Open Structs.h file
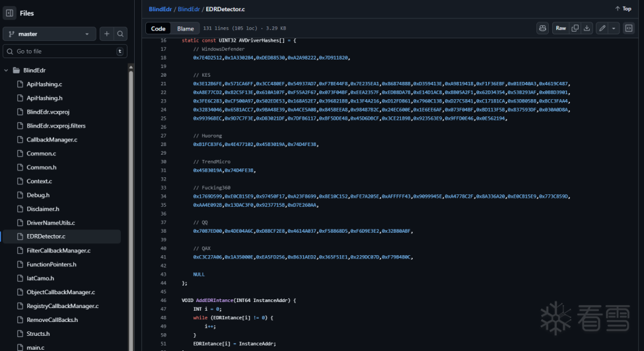644x351 pixels. [38, 334]
